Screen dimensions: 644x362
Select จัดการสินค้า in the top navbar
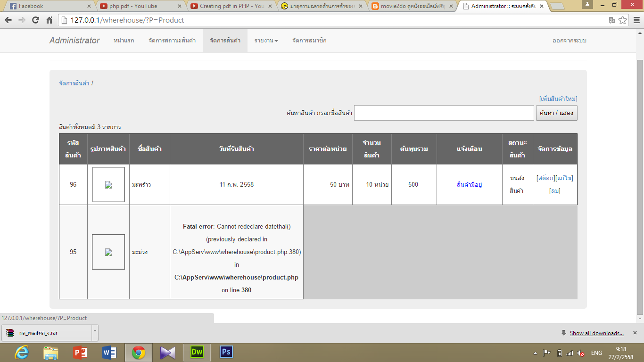(x=225, y=41)
